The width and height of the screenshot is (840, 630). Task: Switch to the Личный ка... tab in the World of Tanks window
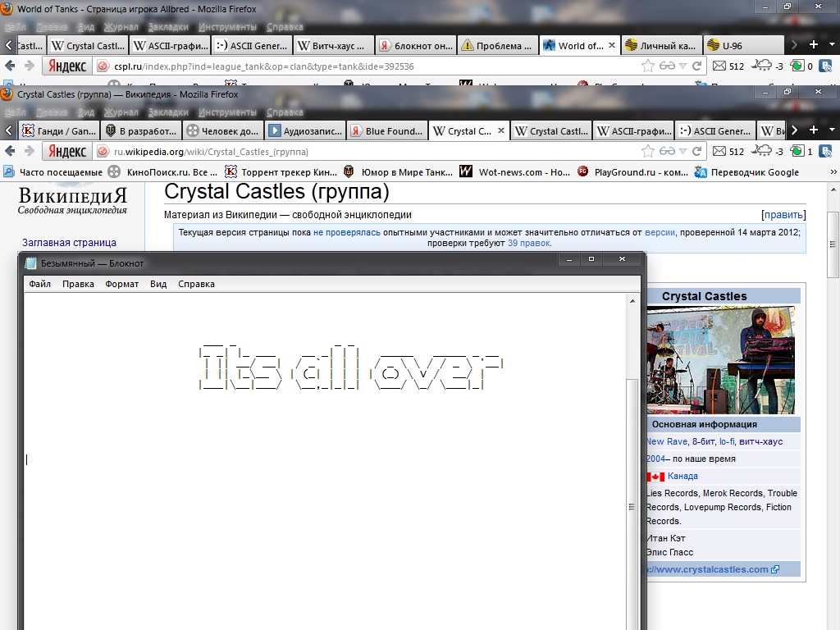click(x=661, y=46)
